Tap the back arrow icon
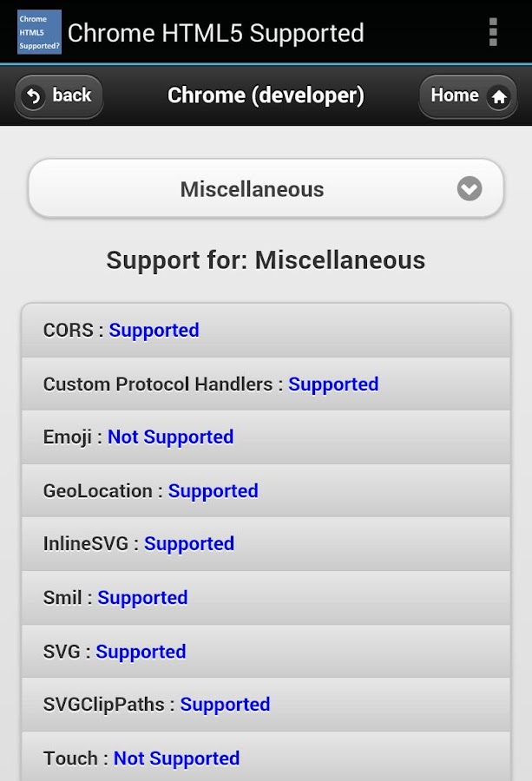 point(35,96)
